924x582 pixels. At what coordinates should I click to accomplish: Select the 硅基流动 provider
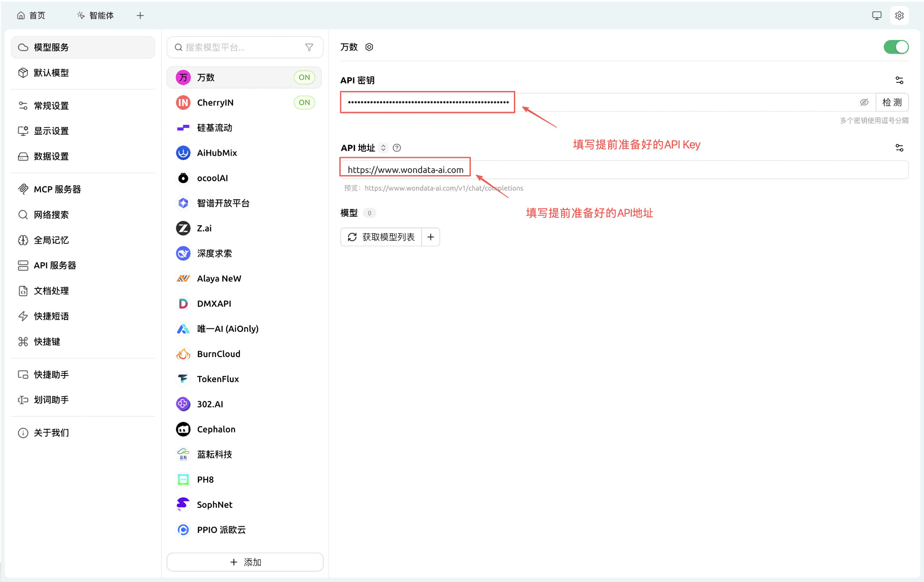point(244,127)
